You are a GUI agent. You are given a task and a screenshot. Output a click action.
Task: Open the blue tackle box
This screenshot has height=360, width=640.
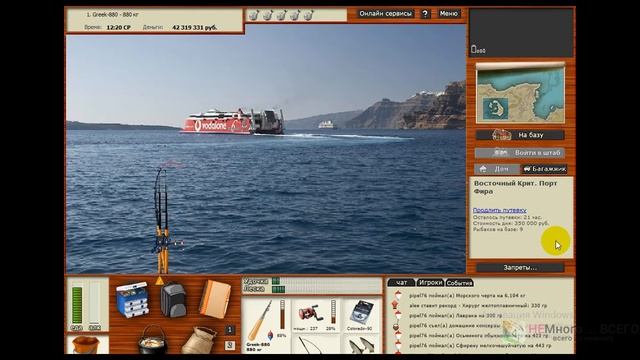(x=132, y=300)
